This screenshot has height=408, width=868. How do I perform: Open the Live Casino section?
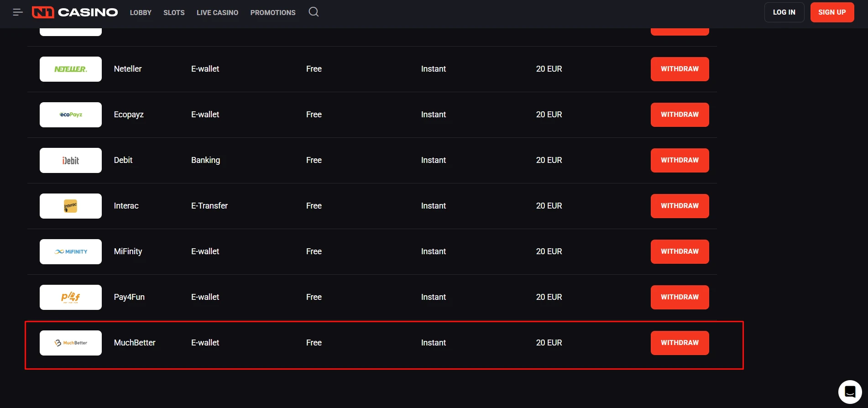[x=217, y=13]
